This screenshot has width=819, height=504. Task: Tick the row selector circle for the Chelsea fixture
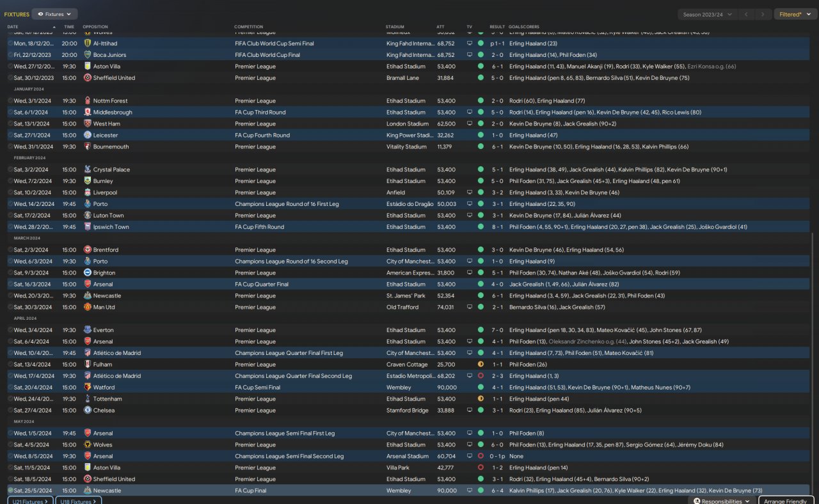click(10, 411)
